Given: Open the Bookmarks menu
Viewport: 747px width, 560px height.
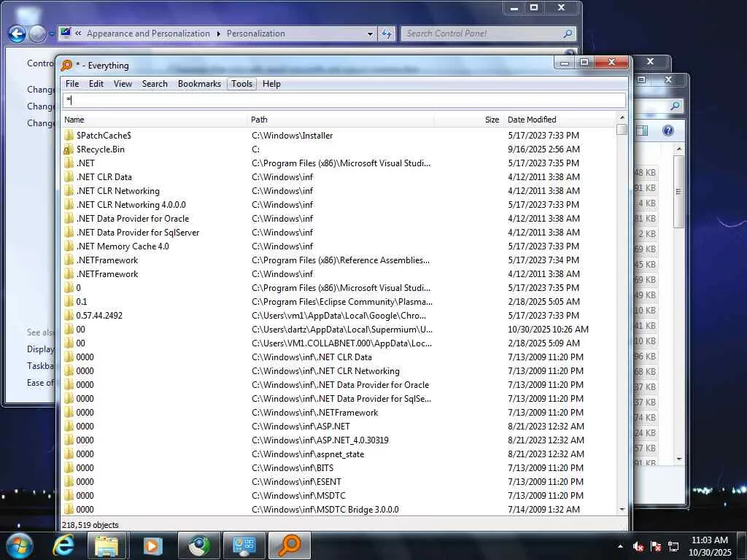Looking at the screenshot, I should coord(199,84).
